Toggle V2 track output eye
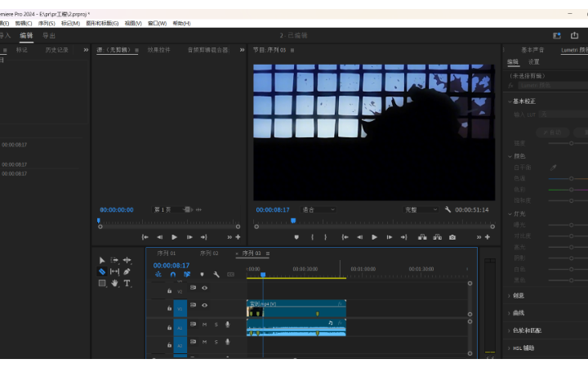 tap(204, 288)
